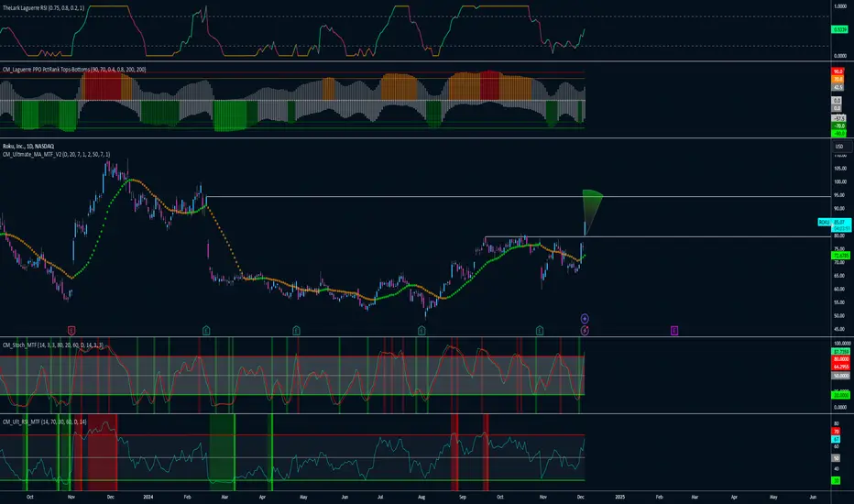Viewport: 854px width, 504px height.
Task: Click the green 72.67 moving average price label
Action: pyautogui.click(x=840, y=256)
